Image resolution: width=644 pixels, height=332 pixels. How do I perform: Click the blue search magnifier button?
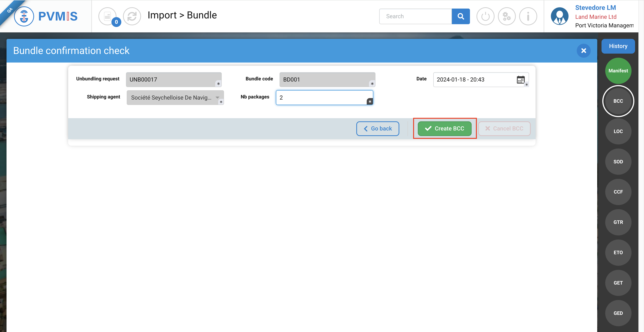(460, 17)
